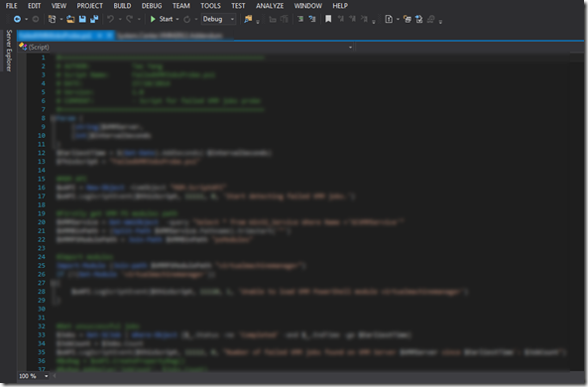Open the FILE menu
Screen dimensions: 588x387
(11, 6)
